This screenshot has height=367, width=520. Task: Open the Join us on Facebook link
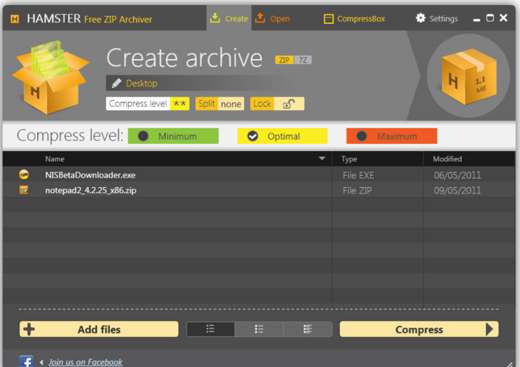click(x=86, y=362)
